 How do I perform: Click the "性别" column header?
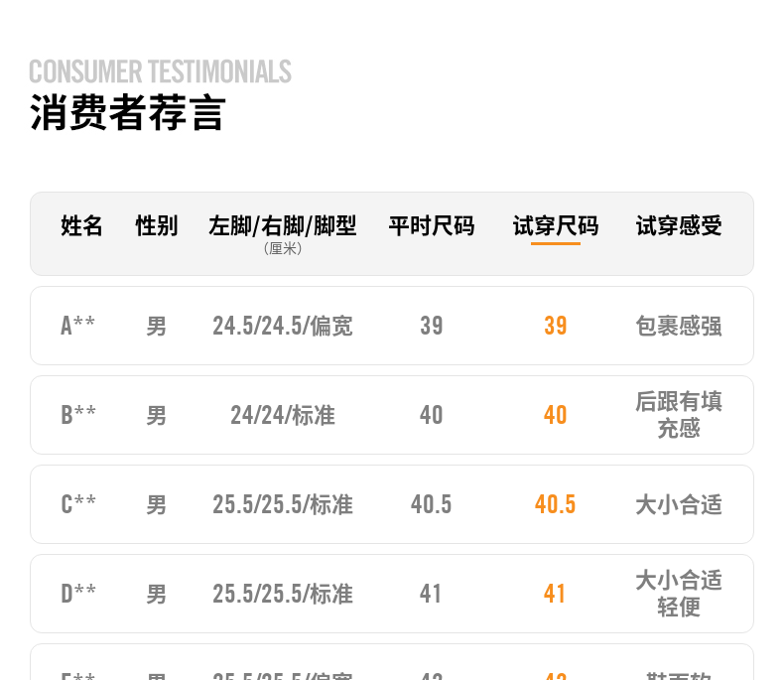click(157, 226)
